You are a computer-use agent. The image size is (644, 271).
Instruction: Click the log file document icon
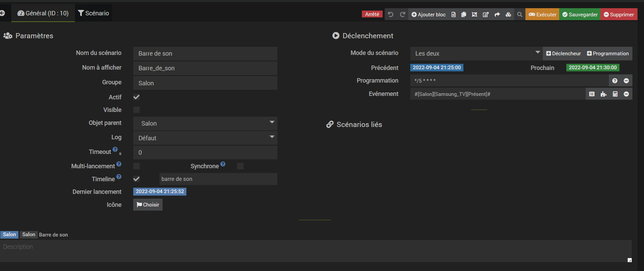point(454,14)
